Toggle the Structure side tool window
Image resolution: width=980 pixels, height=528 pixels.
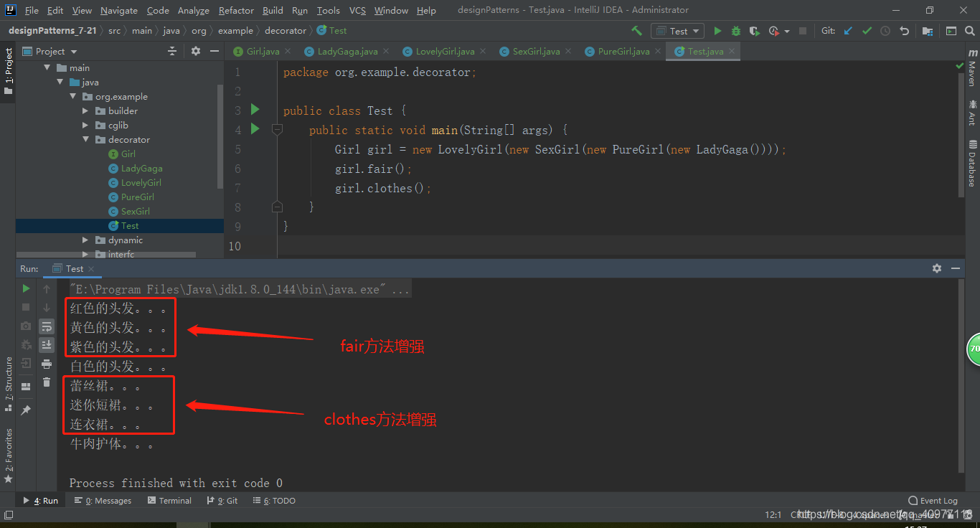click(x=9, y=383)
